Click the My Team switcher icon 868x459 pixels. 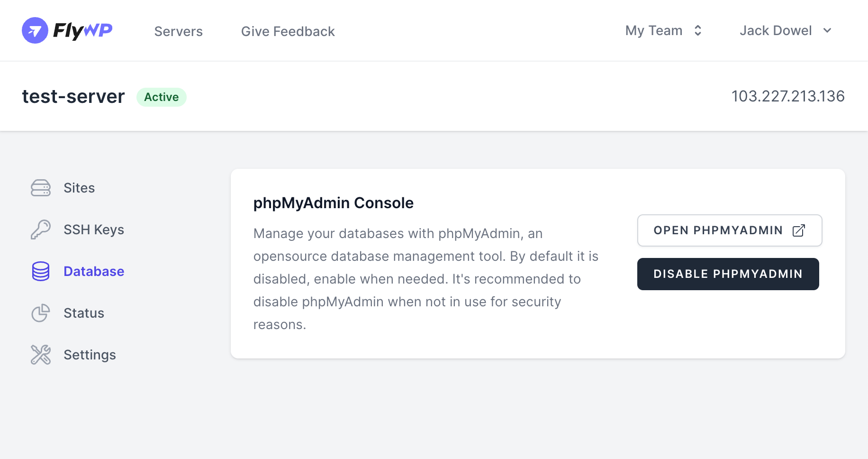coord(697,30)
